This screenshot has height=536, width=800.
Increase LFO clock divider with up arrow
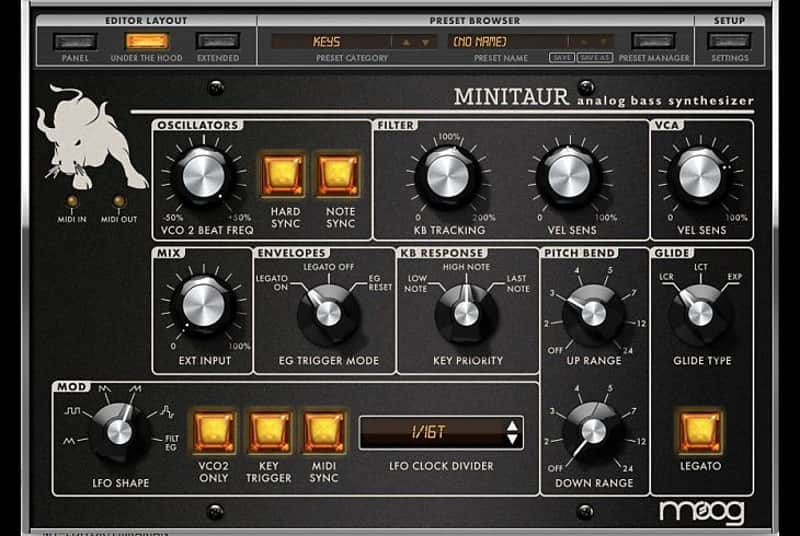click(512, 426)
